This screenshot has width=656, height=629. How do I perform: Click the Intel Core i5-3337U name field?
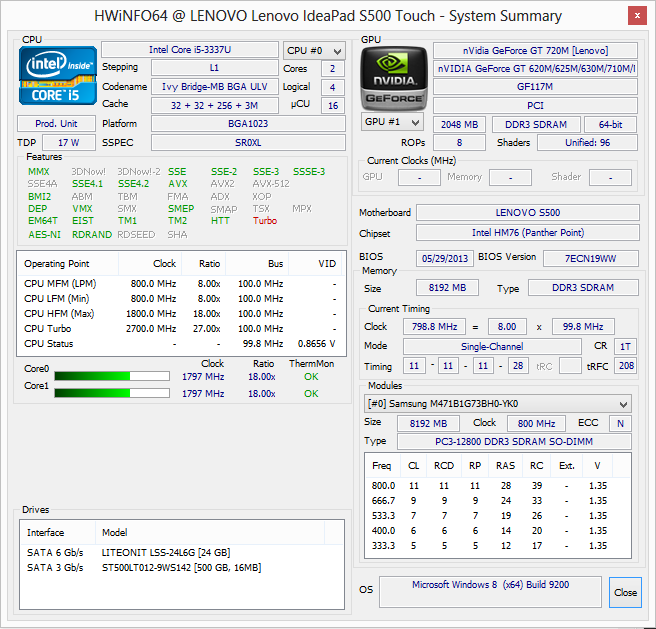click(x=190, y=50)
